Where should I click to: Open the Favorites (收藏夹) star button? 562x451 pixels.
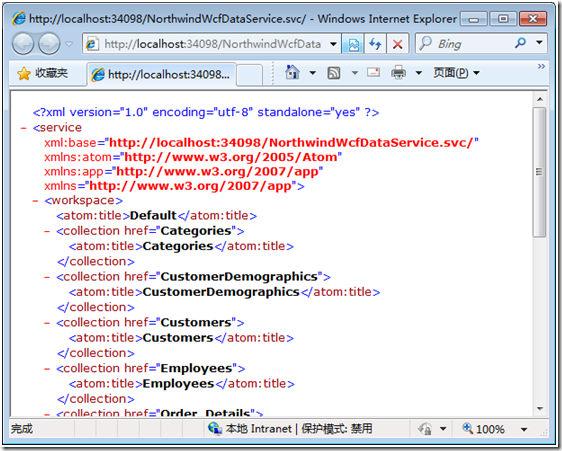coord(42,73)
